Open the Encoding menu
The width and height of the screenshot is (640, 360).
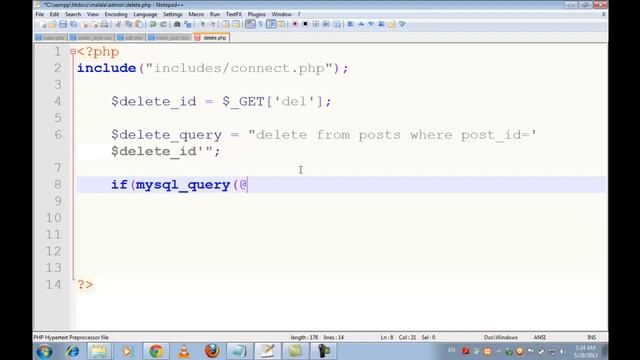coord(116,14)
